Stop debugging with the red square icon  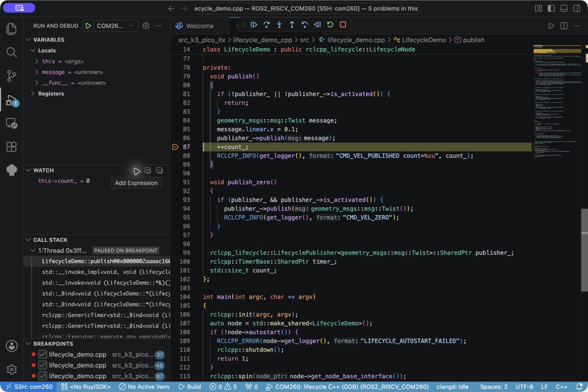click(343, 25)
